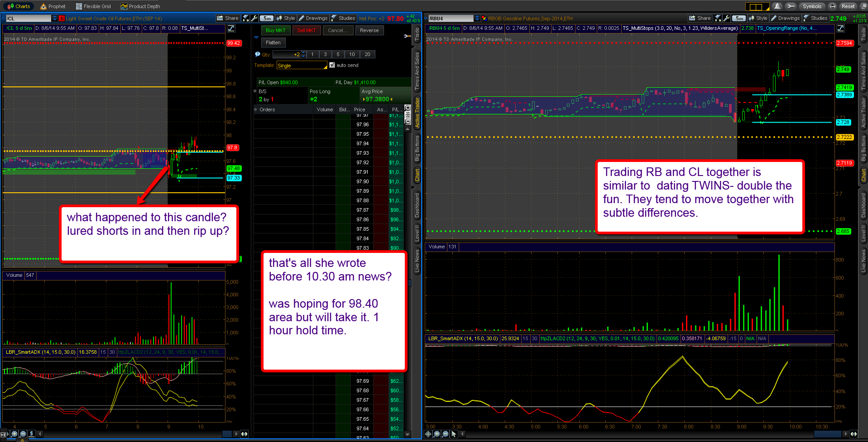Viewport: 868px width, 442px height.
Task: Click the curve icon beside TS_OpeningRange on /RBU4
Action: coord(840,29)
